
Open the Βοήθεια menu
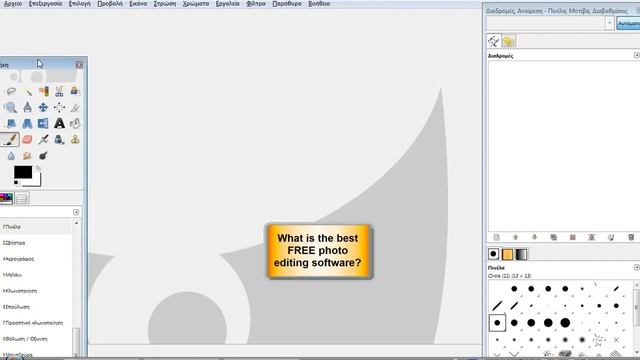[x=319, y=4]
